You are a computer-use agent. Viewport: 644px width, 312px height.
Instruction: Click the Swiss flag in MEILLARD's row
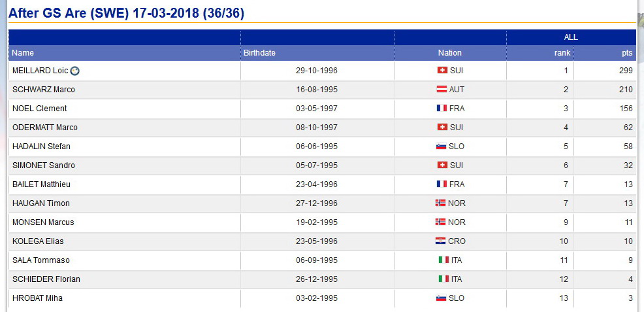tap(442, 71)
